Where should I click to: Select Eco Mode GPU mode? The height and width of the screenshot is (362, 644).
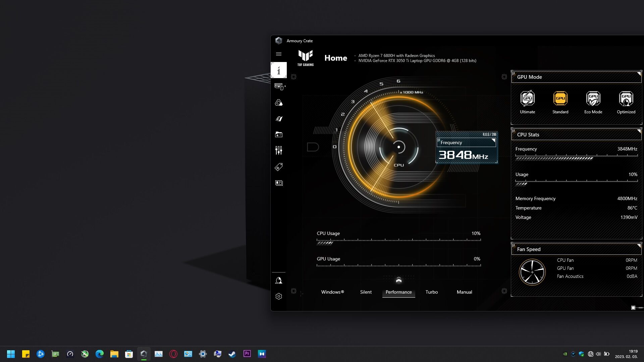(593, 102)
